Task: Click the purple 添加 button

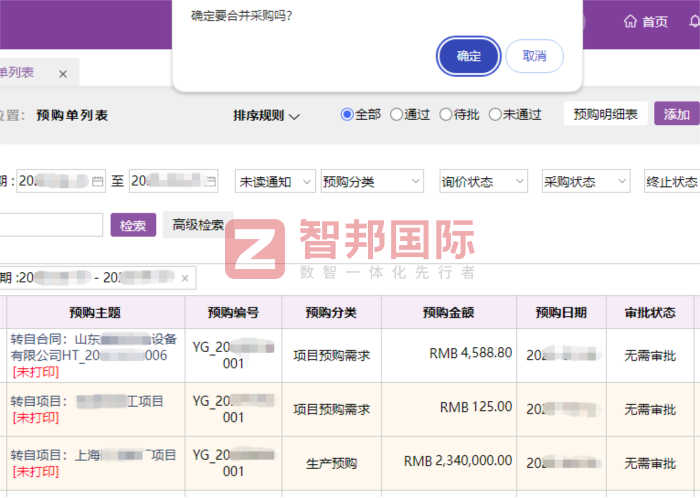Action: pyautogui.click(x=677, y=114)
